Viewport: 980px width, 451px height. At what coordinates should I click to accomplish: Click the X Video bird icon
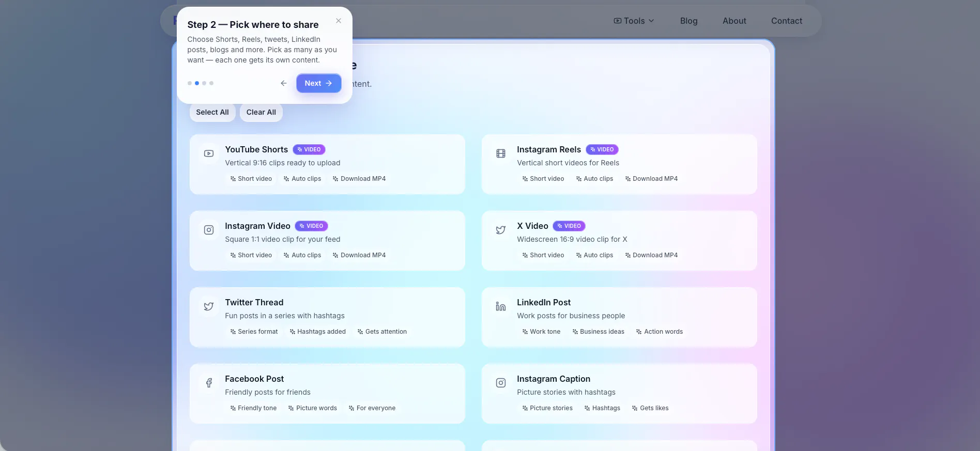(x=501, y=230)
